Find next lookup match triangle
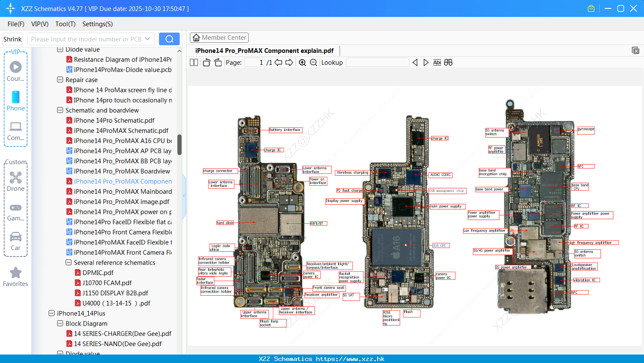This screenshot has width=644, height=363. (426, 63)
